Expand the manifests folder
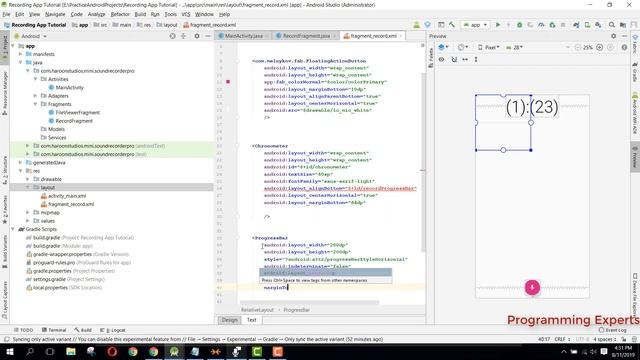 (x=20, y=54)
